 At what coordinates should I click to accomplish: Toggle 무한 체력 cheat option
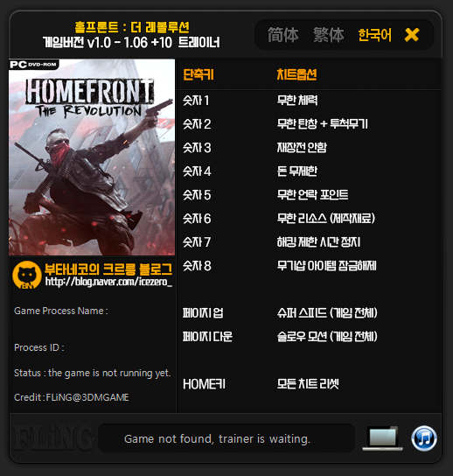[x=297, y=100]
